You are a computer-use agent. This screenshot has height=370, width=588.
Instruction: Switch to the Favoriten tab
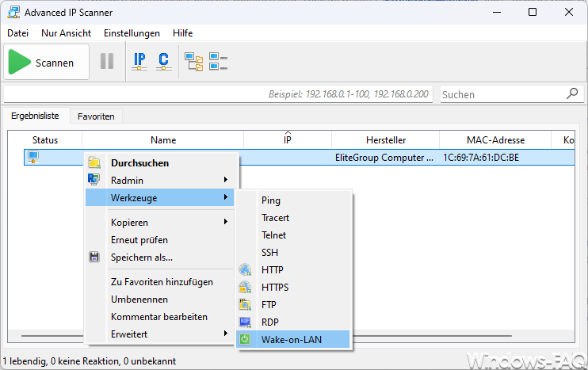[96, 116]
